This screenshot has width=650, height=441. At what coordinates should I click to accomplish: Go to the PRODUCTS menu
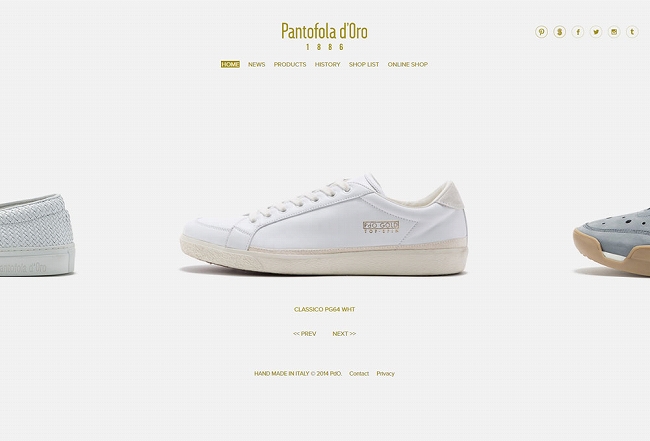tap(290, 65)
